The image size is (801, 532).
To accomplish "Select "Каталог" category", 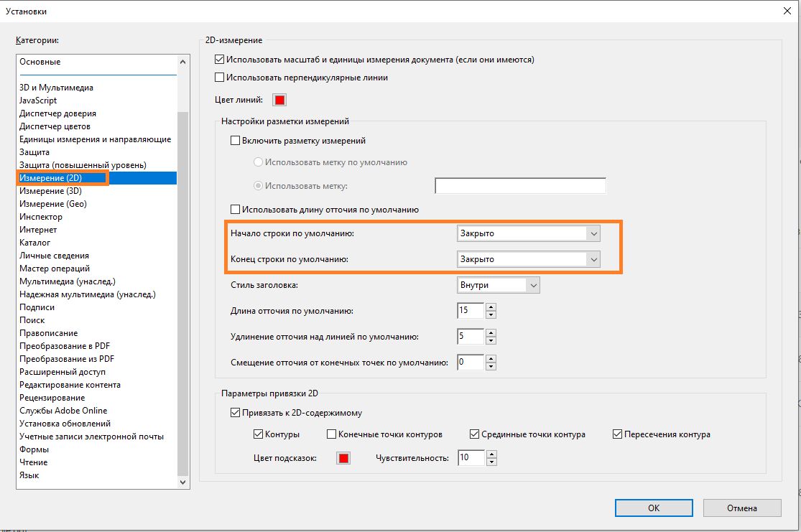I will [34, 243].
